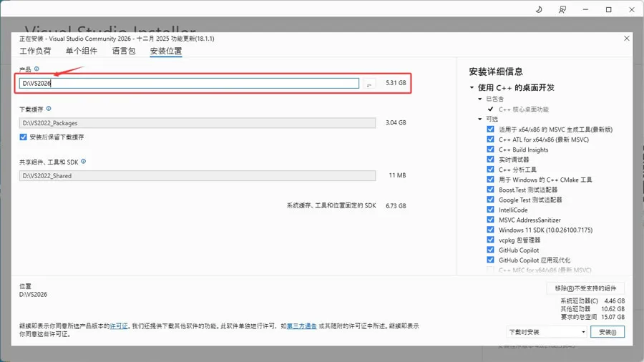Click 要求的总空间 15.07 GB text
The width and height of the screenshot is (644, 362).
[592, 317]
